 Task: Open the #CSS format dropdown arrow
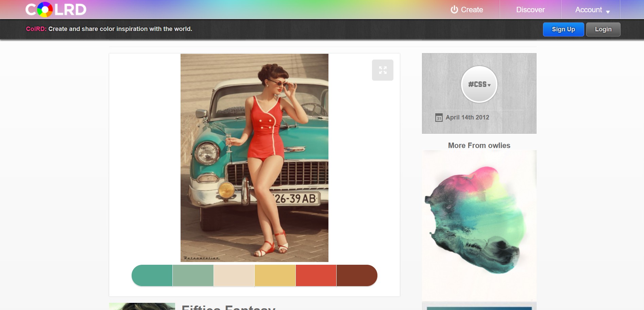pos(489,86)
